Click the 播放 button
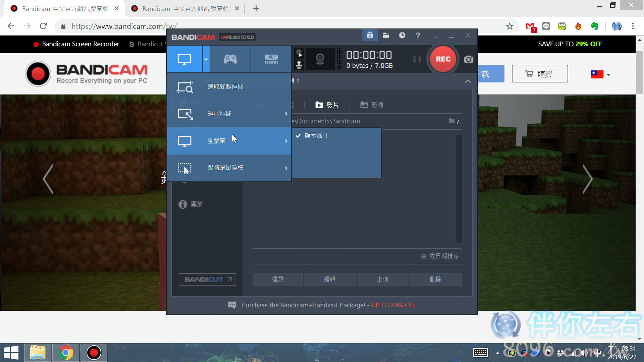 [x=278, y=279]
